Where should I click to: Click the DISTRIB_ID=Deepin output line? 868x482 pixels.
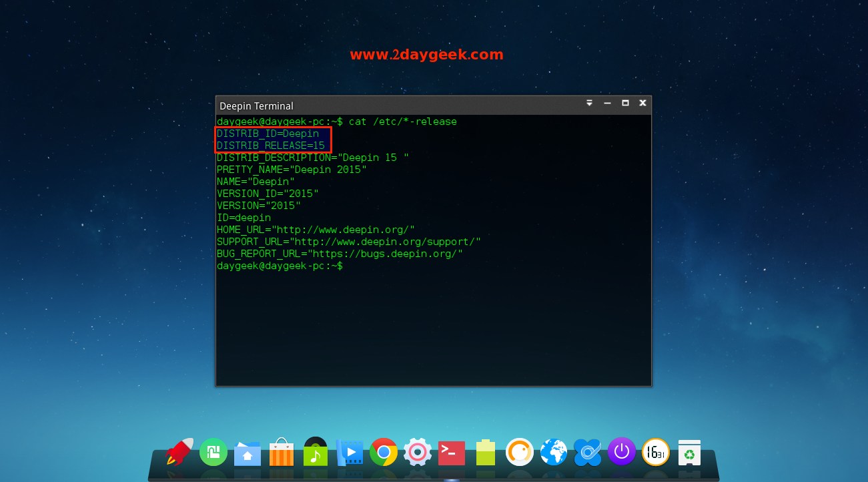(x=268, y=134)
